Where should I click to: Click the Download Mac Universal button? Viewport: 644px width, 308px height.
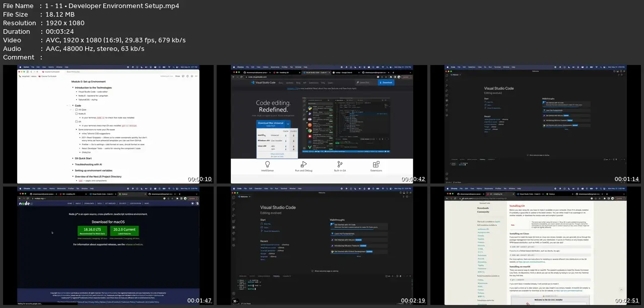tap(271, 124)
